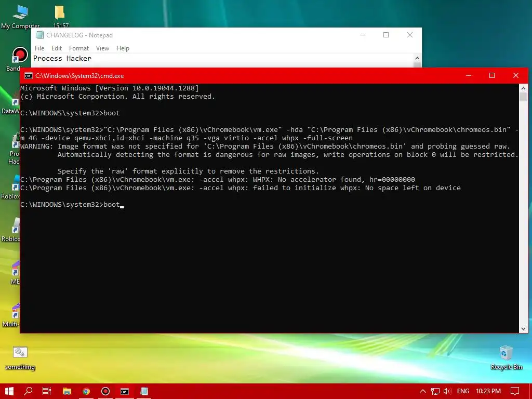
Task: Open taskbar Search magnifier
Action: click(x=28, y=391)
